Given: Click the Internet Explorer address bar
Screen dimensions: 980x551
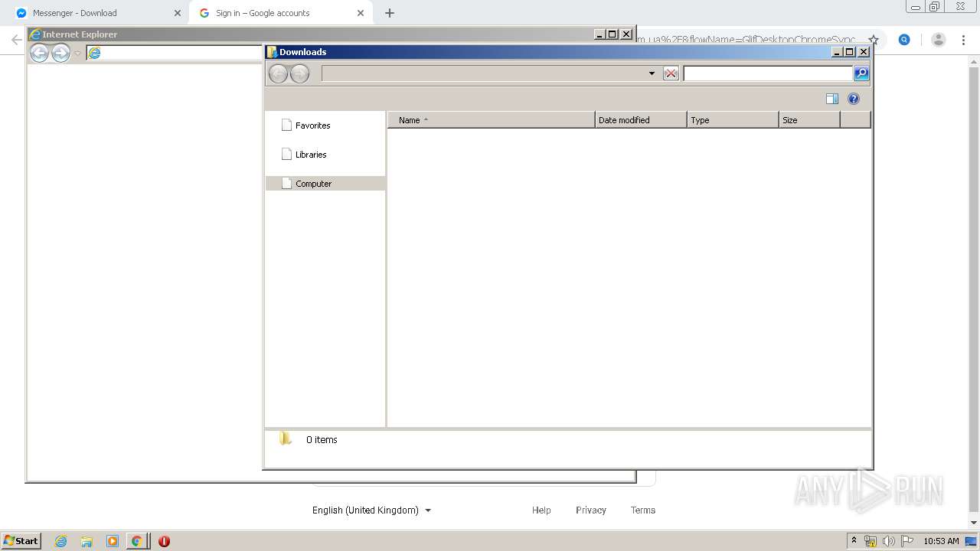Looking at the screenshot, I should click(174, 53).
